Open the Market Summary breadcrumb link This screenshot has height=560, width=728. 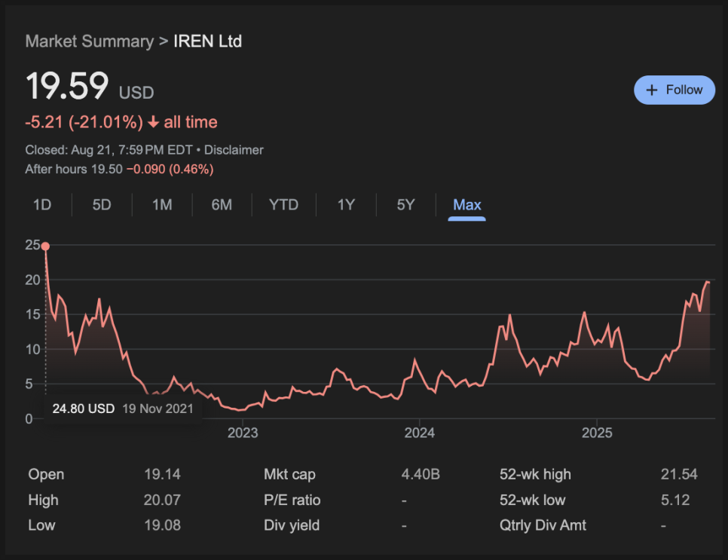point(89,41)
